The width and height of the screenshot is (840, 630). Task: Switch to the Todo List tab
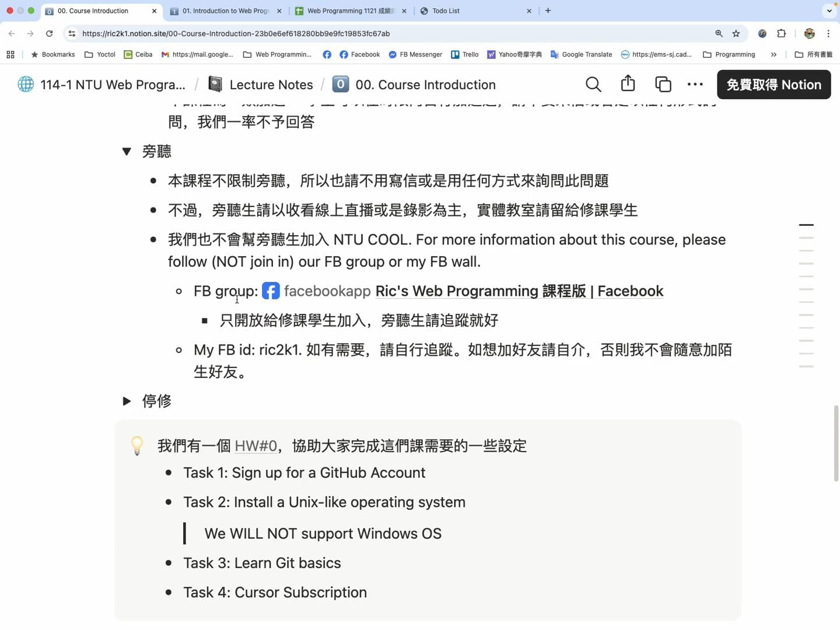[x=471, y=11]
